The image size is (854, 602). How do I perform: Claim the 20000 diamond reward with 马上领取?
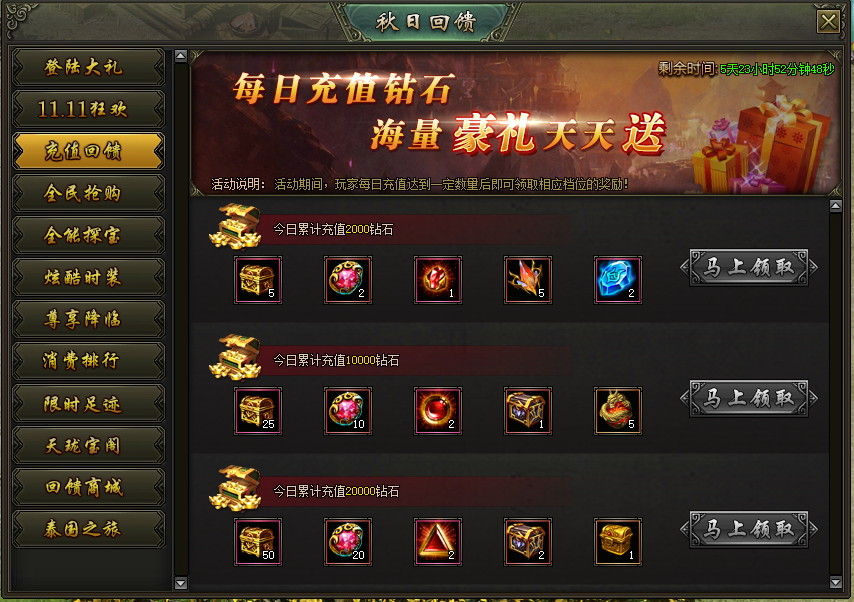pyautogui.click(x=749, y=529)
